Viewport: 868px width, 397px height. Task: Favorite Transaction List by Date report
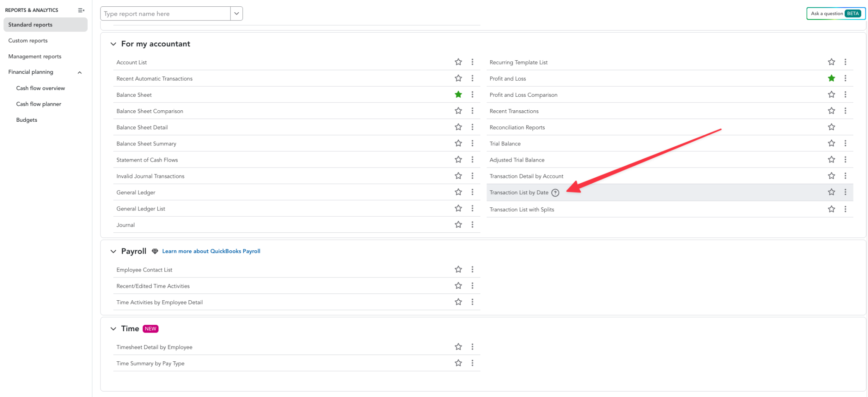pos(831,192)
